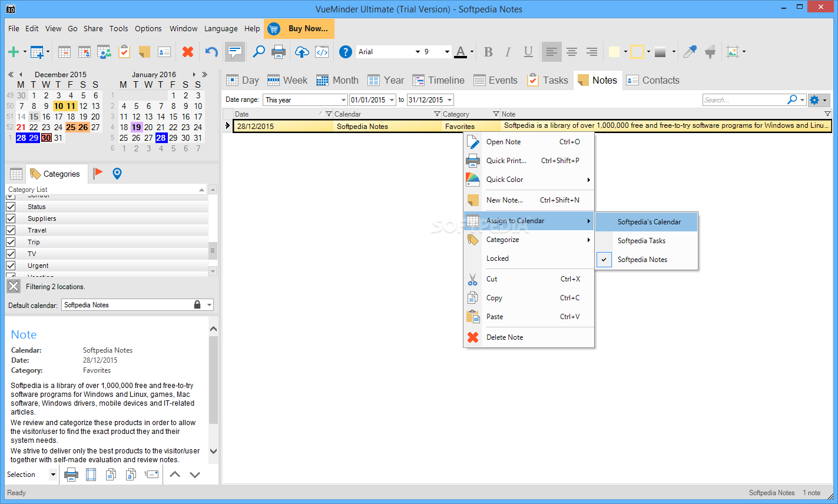Clear location filter with the X icon
This screenshot has width=838, height=504.
tap(14, 286)
